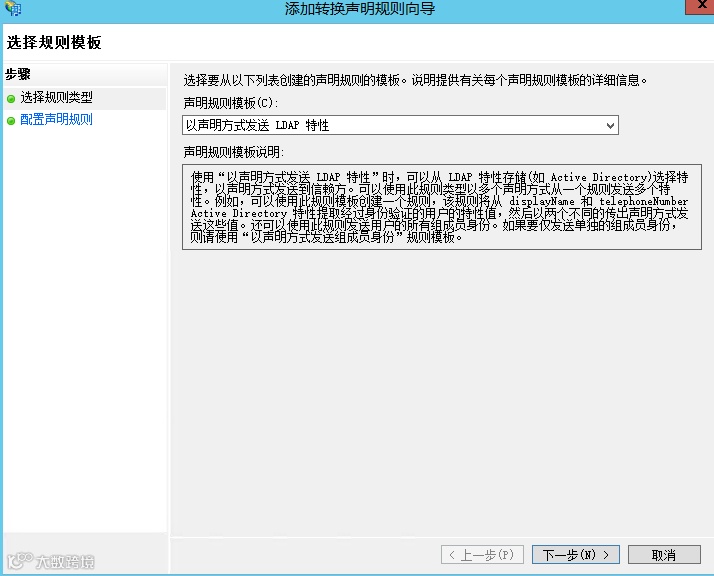Image resolution: width=714 pixels, height=576 pixels.
Task: Click the 取消 button
Action: click(664, 555)
